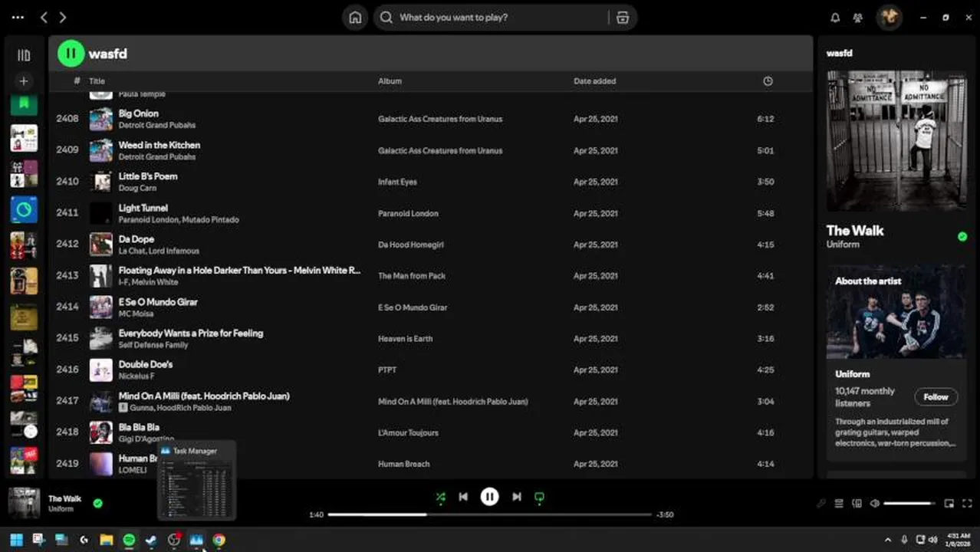Open Google Chrome from the taskbar
The image size is (980, 552).
219,540
